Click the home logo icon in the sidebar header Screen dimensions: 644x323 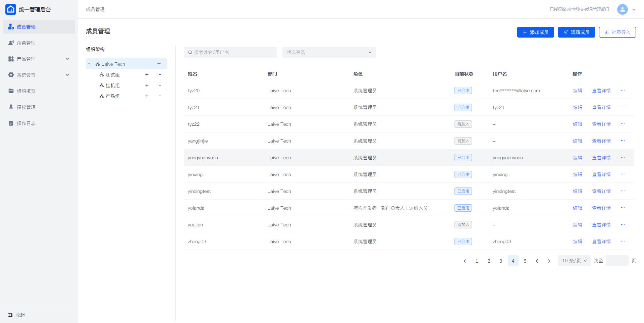[11, 9]
